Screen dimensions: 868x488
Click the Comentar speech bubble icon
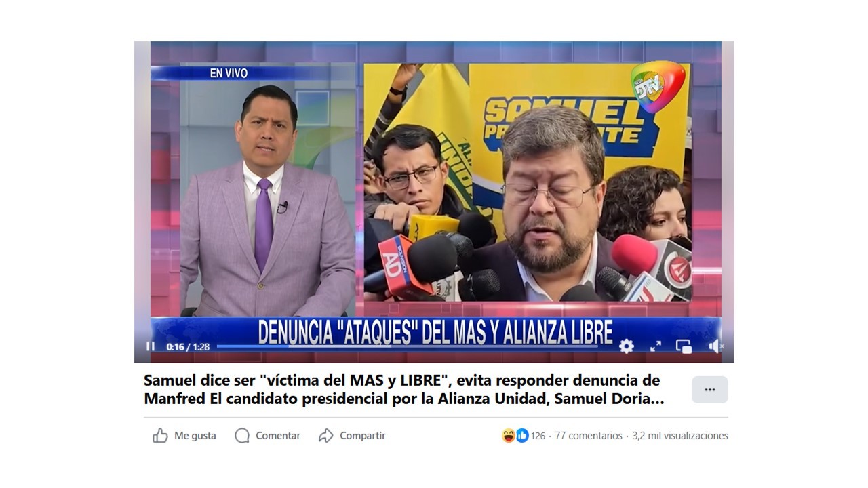(242, 436)
